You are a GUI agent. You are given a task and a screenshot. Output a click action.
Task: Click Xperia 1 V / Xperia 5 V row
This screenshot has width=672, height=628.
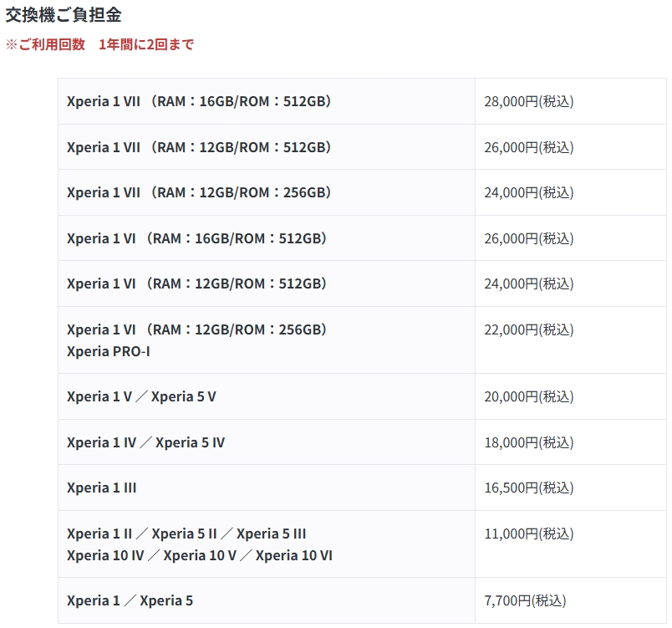[x=362, y=396]
